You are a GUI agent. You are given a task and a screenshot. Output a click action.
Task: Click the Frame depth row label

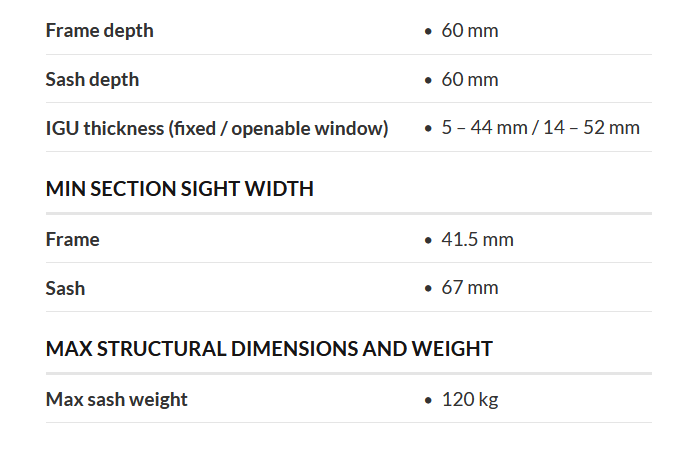pyautogui.click(x=100, y=31)
